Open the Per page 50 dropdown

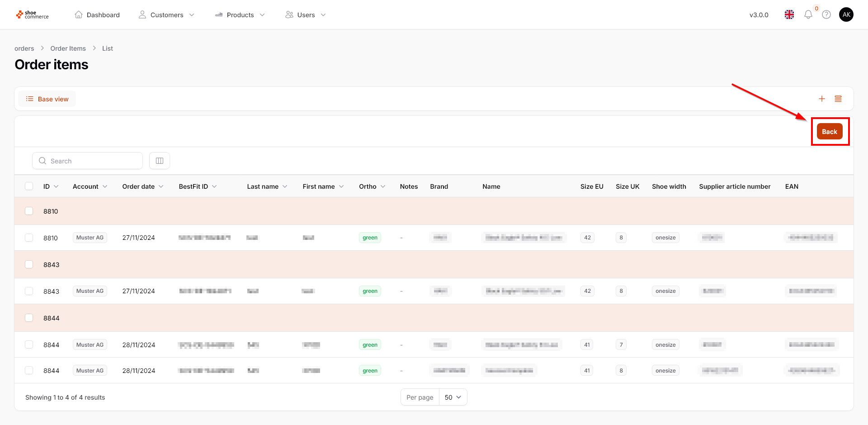453,397
